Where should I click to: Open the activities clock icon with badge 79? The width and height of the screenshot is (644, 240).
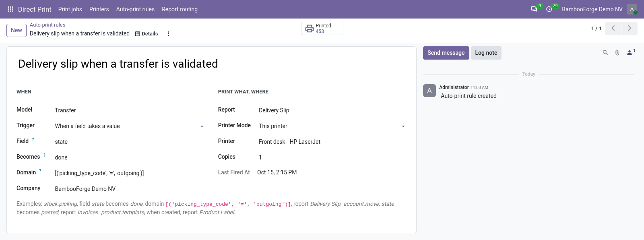(x=549, y=9)
